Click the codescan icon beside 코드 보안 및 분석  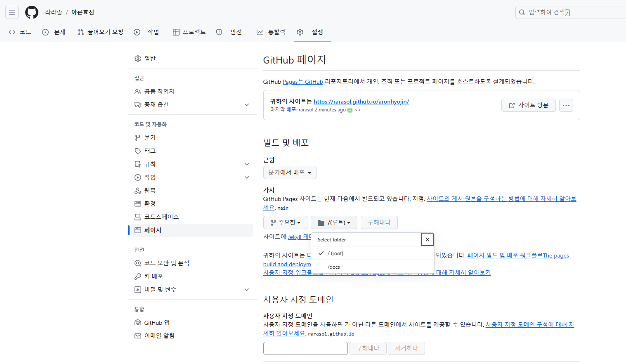(x=138, y=263)
